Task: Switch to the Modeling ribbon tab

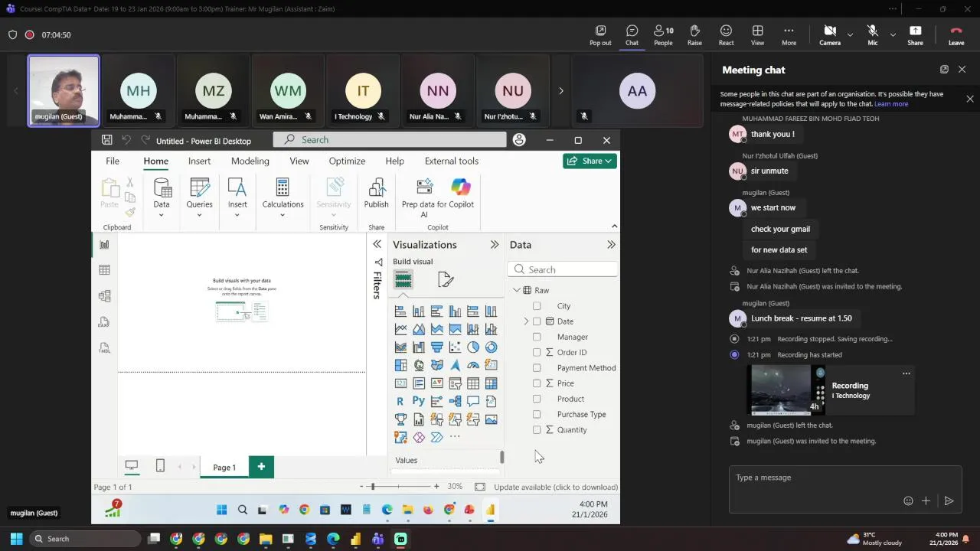Action: pos(250,161)
